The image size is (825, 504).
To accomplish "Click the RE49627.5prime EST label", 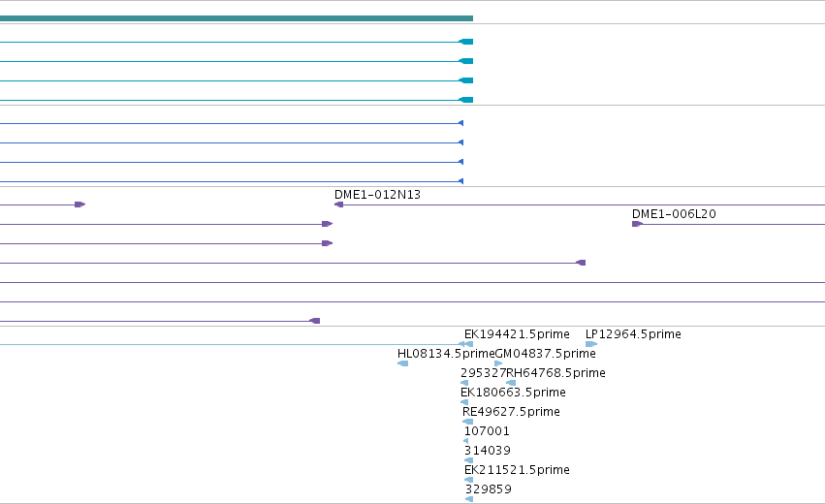I will pyautogui.click(x=511, y=412).
